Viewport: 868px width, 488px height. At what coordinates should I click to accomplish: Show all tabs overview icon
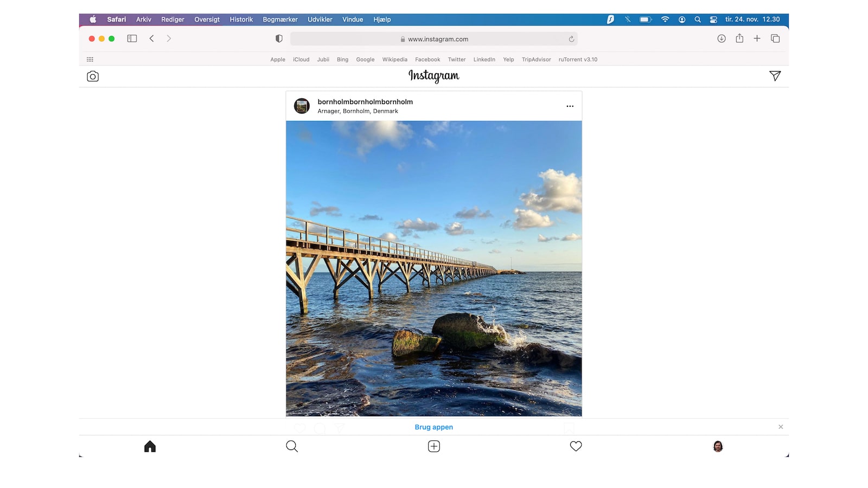click(x=775, y=38)
